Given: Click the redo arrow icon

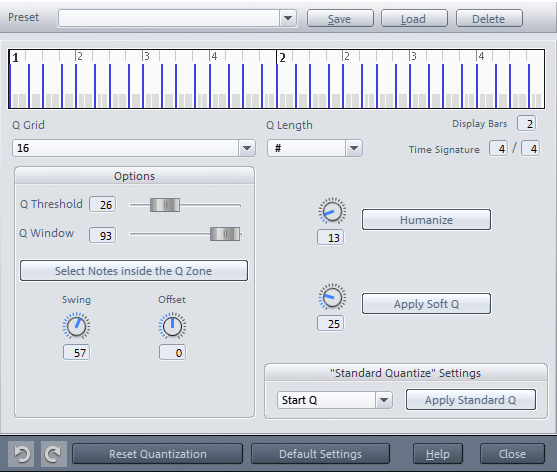Looking at the screenshot, I should click(54, 454).
